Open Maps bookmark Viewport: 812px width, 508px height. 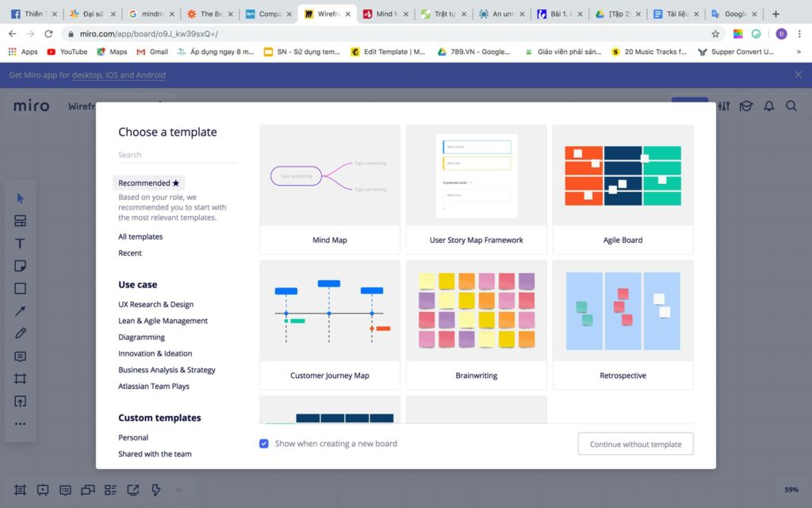(x=112, y=52)
